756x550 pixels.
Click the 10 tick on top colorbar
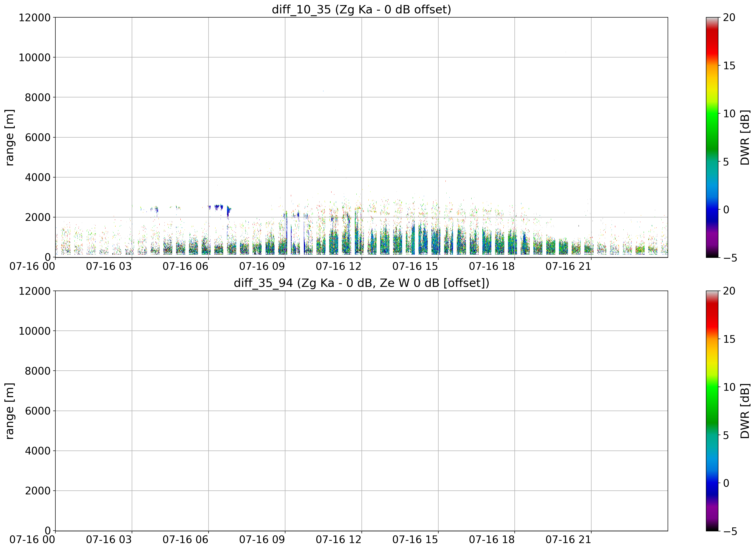tap(729, 114)
